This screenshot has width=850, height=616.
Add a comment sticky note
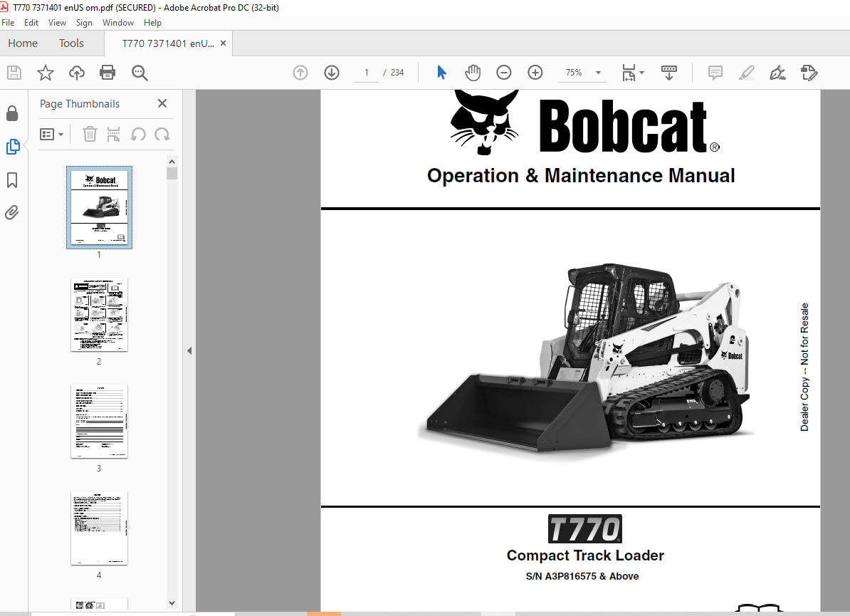point(715,73)
